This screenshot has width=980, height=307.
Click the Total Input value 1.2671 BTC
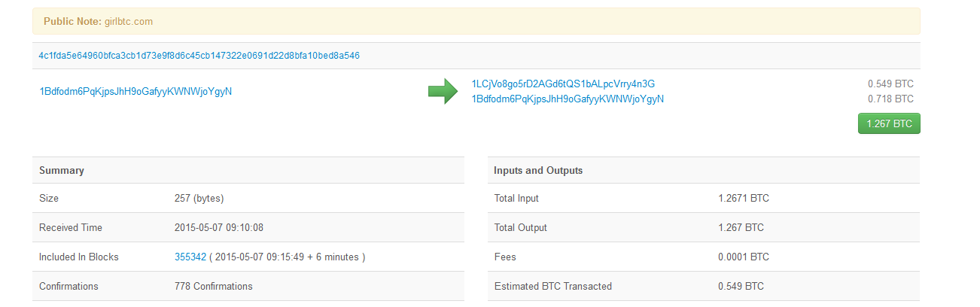coord(744,199)
